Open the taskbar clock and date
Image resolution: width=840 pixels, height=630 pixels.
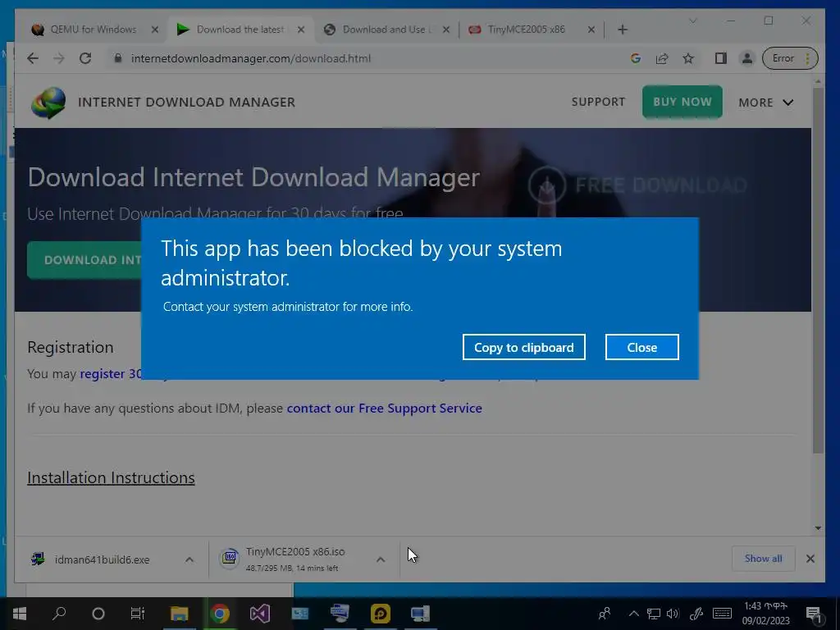tap(765, 614)
